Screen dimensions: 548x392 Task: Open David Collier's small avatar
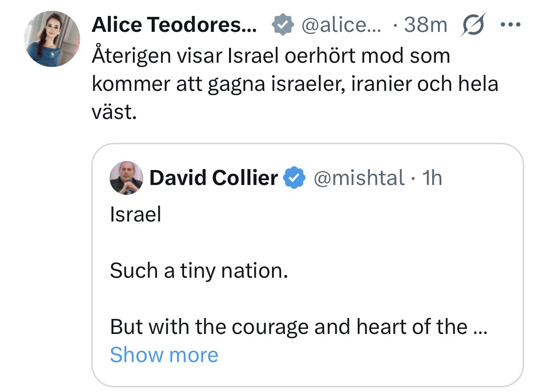point(126,178)
